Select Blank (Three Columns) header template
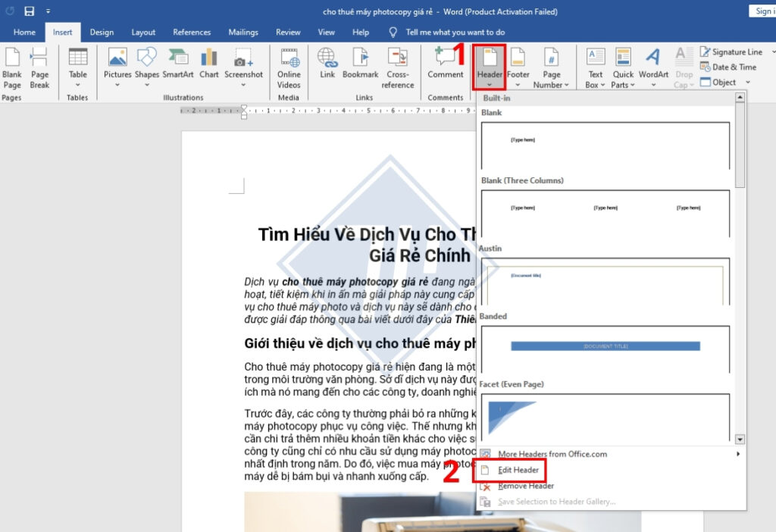The height and width of the screenshot is (532, 776). point(605,213)
